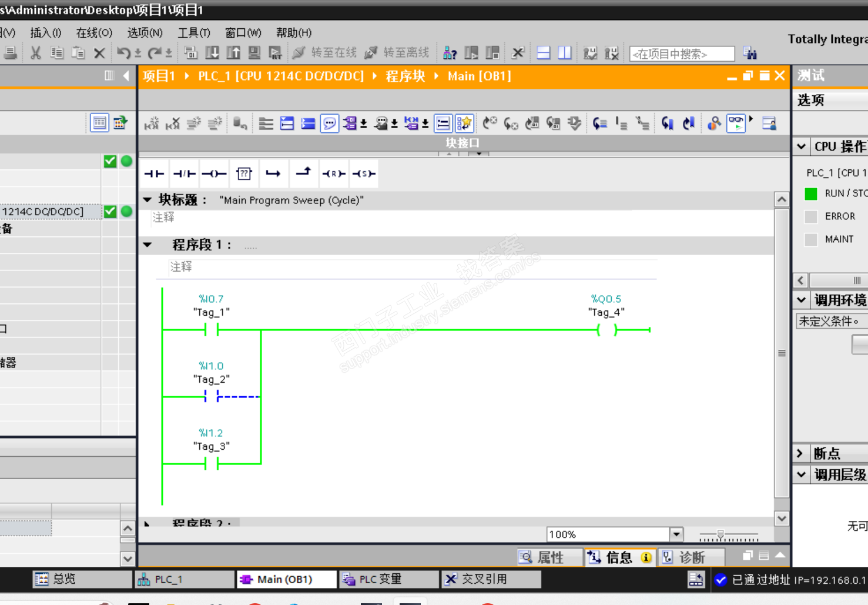
Task: Click the open branch icon
Action: point(273,173)
